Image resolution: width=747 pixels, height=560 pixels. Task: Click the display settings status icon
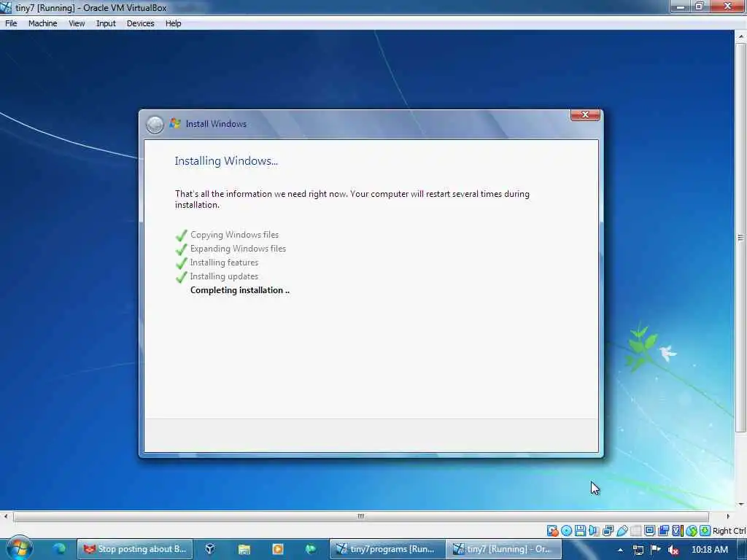click(650, 531)
